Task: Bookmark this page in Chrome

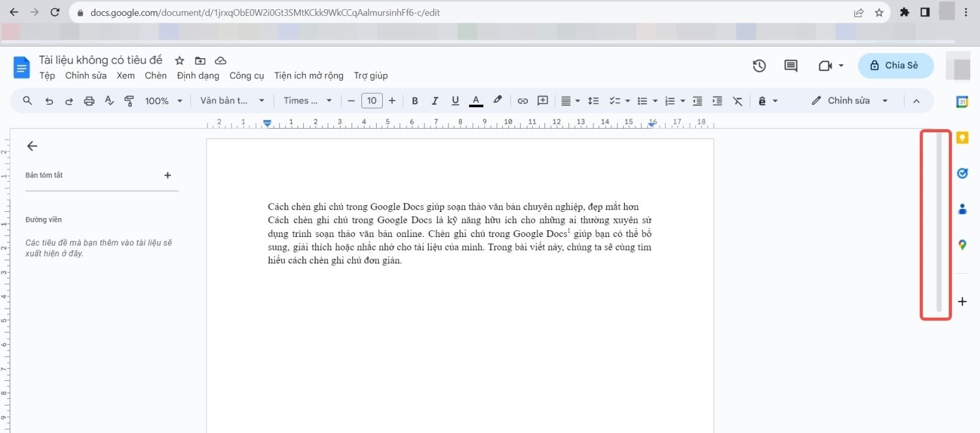Action: 879,12
